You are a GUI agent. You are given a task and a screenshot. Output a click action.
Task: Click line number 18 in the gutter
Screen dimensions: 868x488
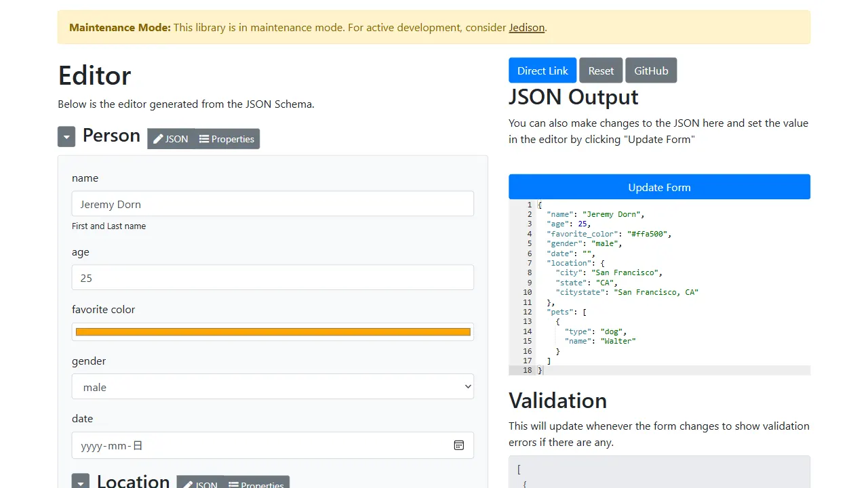pos(527,371)
